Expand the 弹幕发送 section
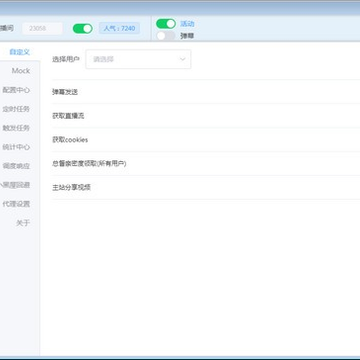 pos(206,92)
